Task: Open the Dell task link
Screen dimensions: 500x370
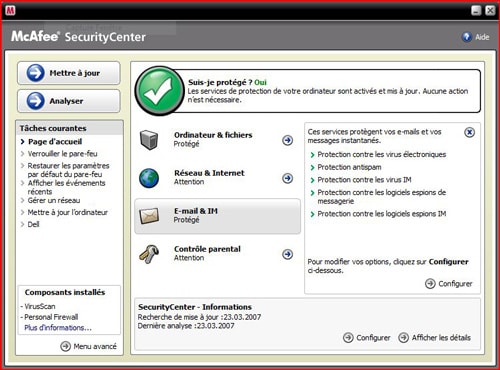Action: (33, 224)
